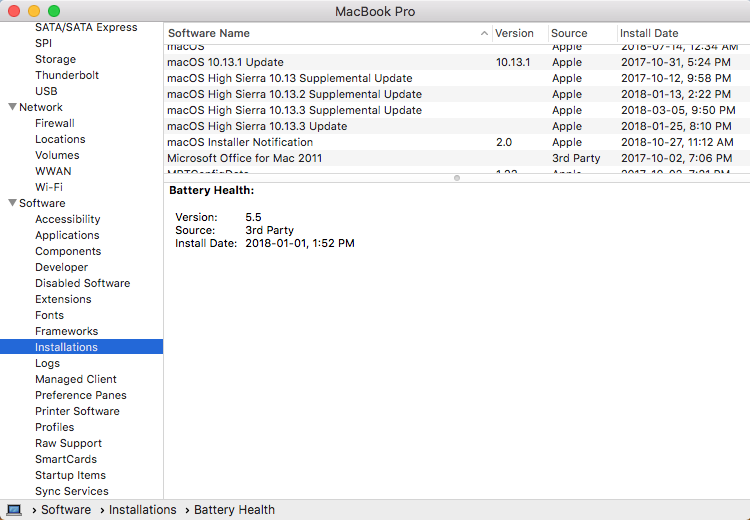This screenshot has width=750, height=520.
Task: Open Wi-Fi under Network
Action: [49, 187]
